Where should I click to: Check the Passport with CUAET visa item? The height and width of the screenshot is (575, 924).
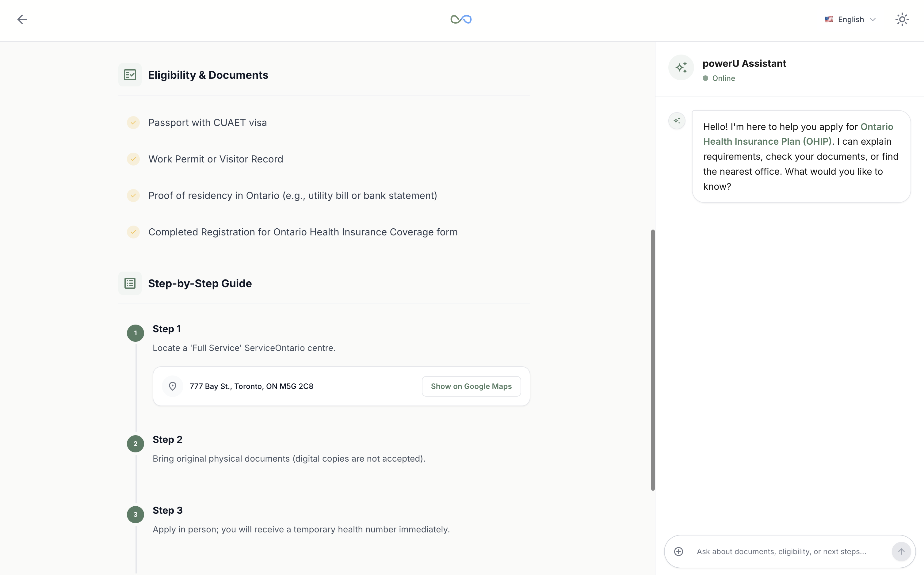tap(133, 123)
